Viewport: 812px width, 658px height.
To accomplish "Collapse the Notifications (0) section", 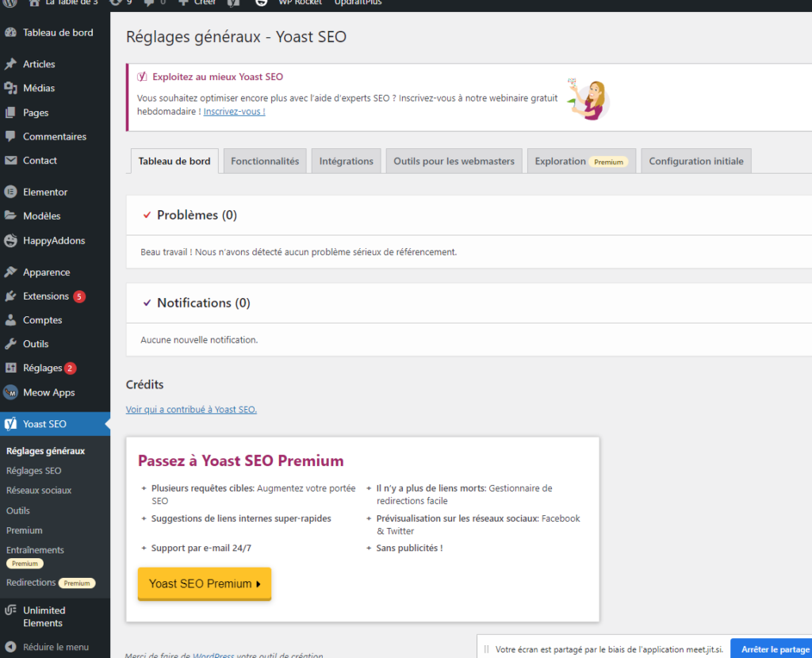I will coord(196,303).
